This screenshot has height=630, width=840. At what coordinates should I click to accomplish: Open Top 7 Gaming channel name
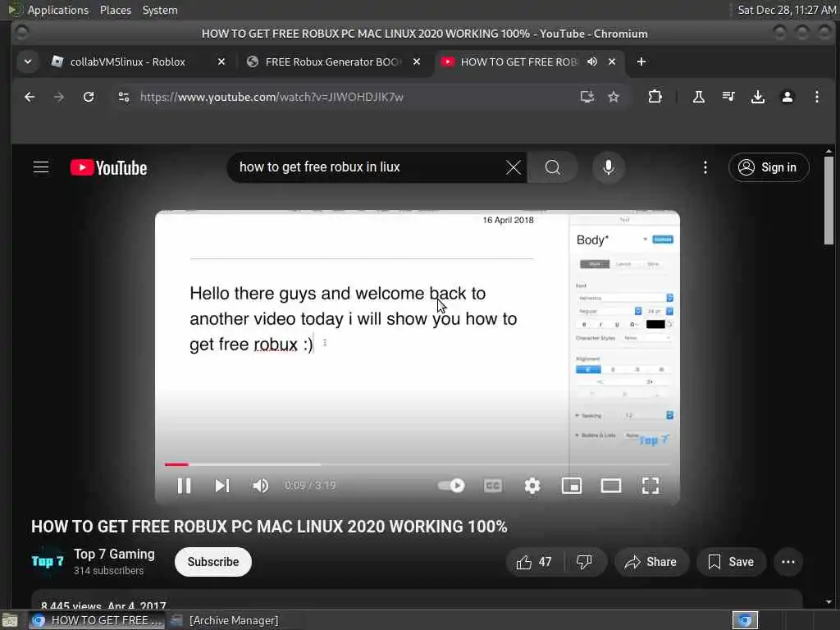point(114,554)
